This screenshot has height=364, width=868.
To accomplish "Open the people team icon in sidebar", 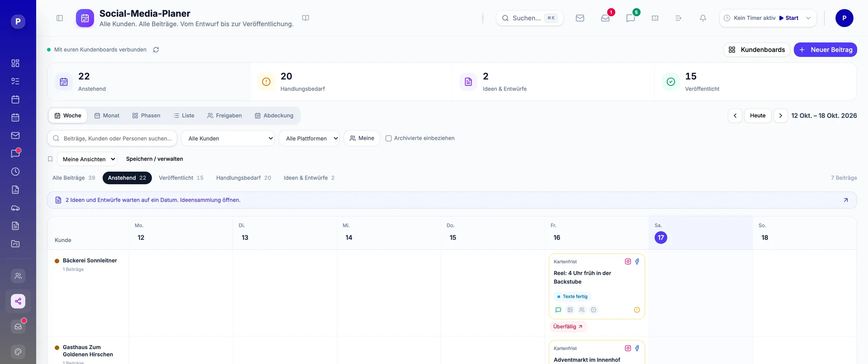I will point(18,276).
